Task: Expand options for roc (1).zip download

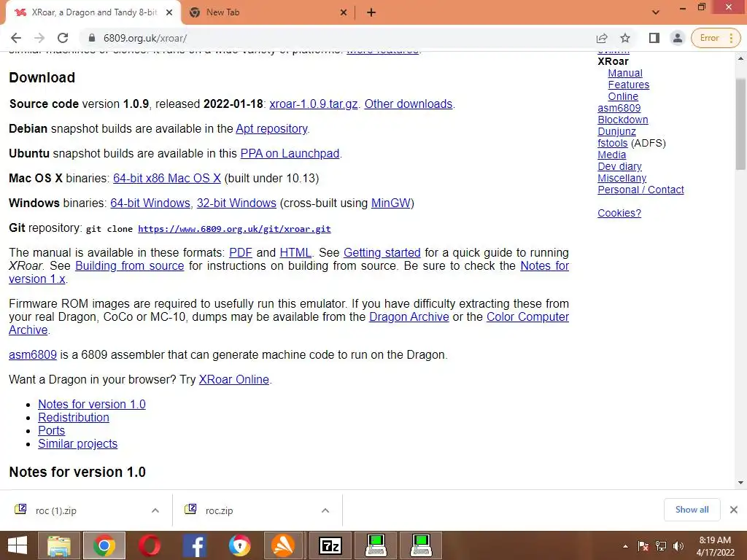Action: (x=155, y=510)
